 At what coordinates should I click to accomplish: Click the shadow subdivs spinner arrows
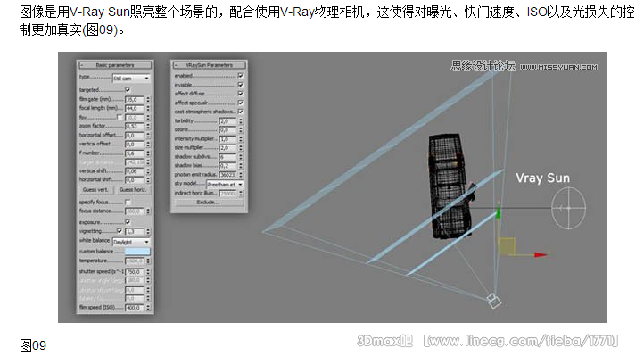coord(241,157)
